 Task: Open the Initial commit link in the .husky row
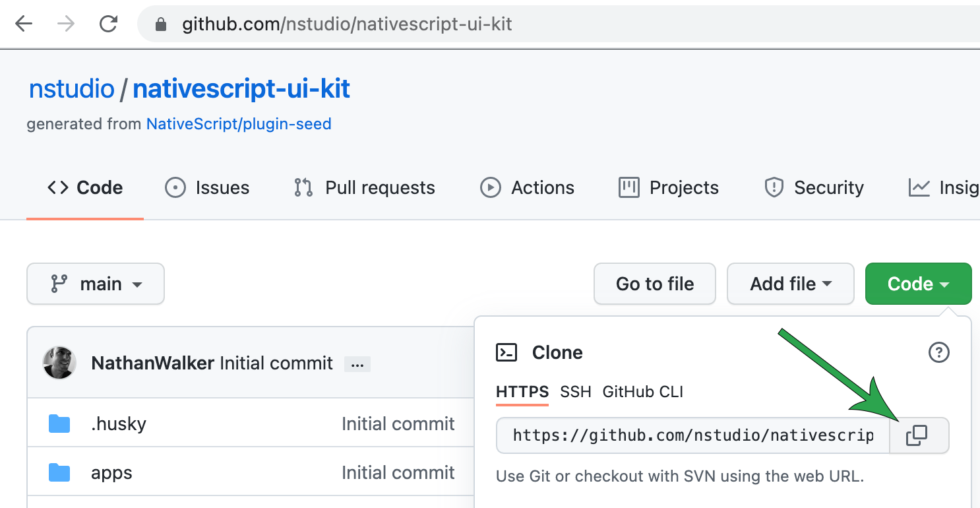coord(398,424)
